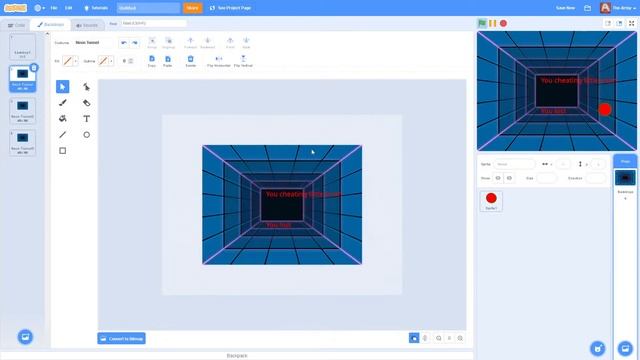Open the language globe menu
The image size is (640, 360).
click(40, 8)
